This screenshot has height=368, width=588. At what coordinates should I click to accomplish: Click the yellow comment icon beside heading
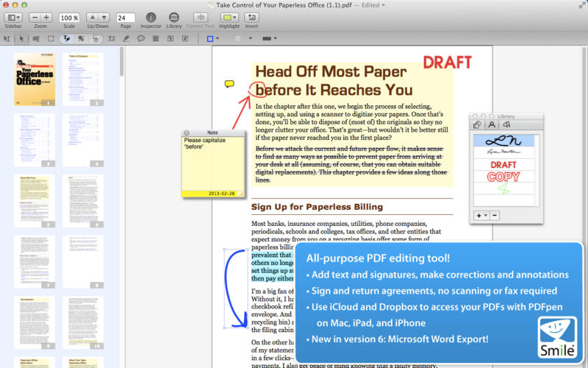pos(229,84)
